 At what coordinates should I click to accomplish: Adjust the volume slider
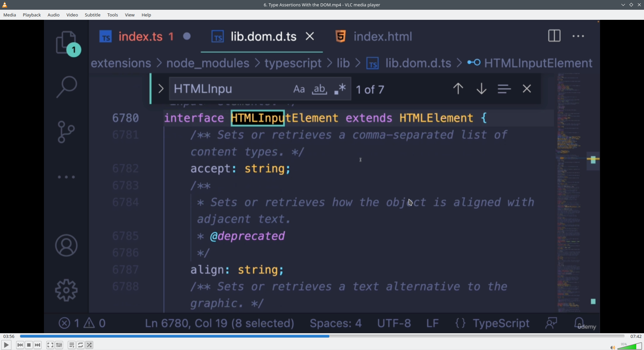(631, 346)
